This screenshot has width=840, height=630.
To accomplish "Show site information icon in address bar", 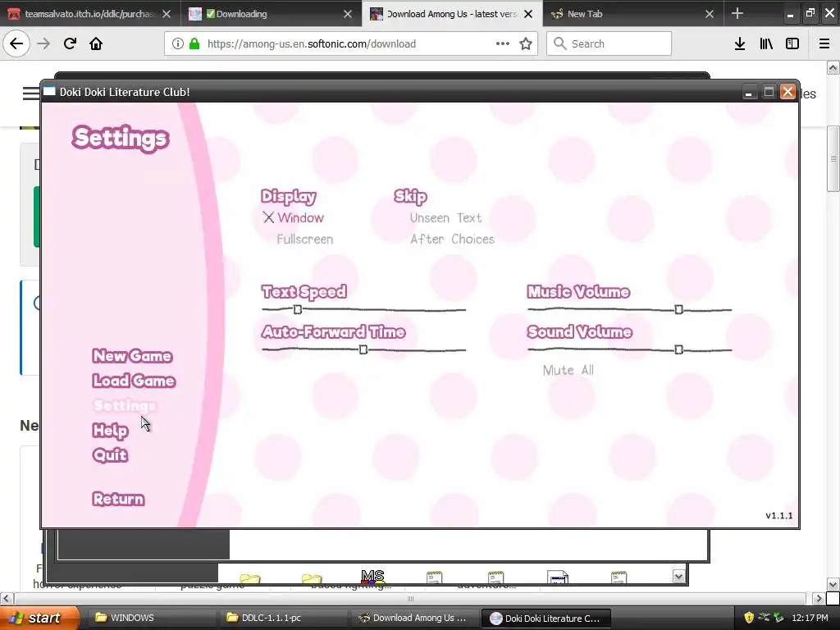I will point(178,43).
